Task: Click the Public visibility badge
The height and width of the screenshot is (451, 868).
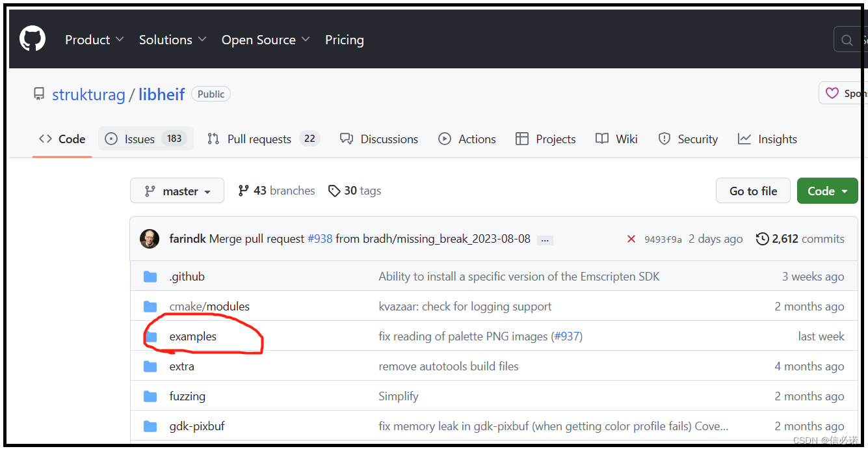Action: (211, 94)
